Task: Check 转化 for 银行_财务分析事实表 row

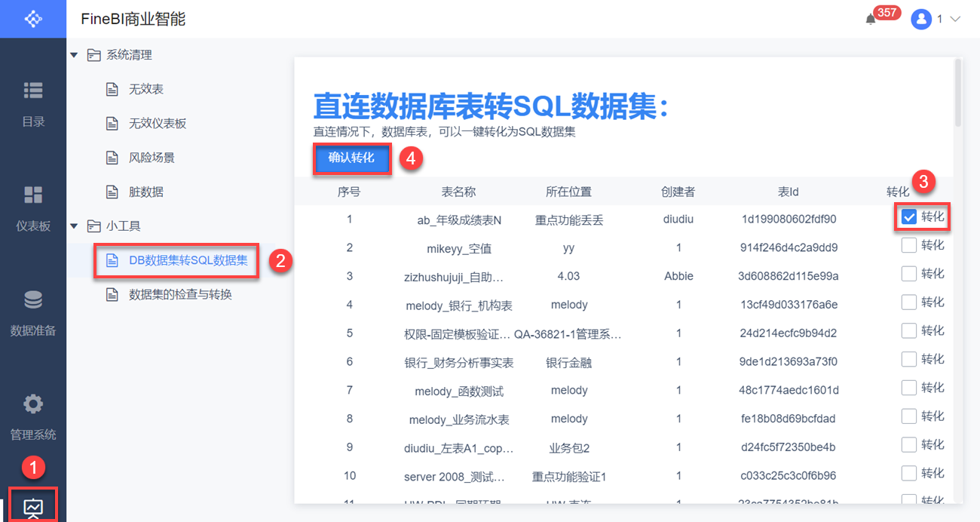Action: 909,359
